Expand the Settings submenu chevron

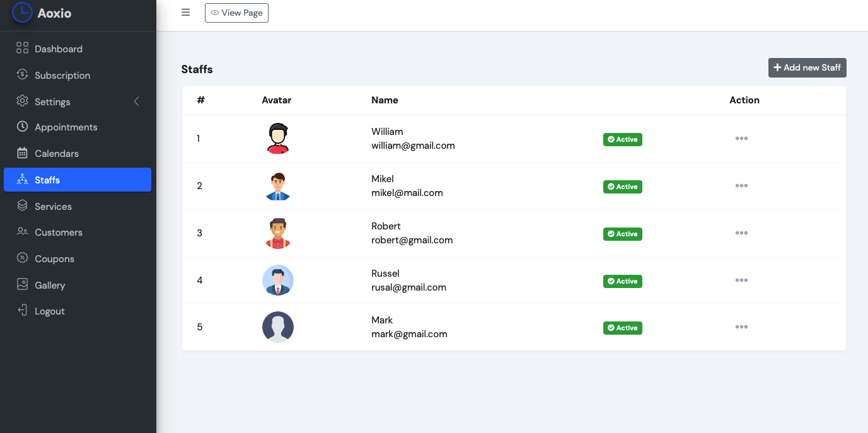(136, 101)
